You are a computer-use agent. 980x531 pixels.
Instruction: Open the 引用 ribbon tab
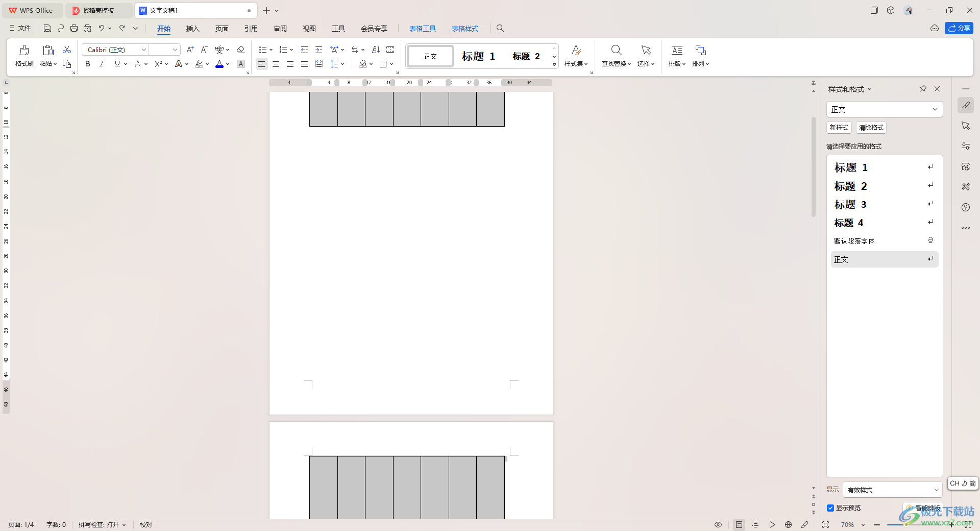tap(251, 29)
